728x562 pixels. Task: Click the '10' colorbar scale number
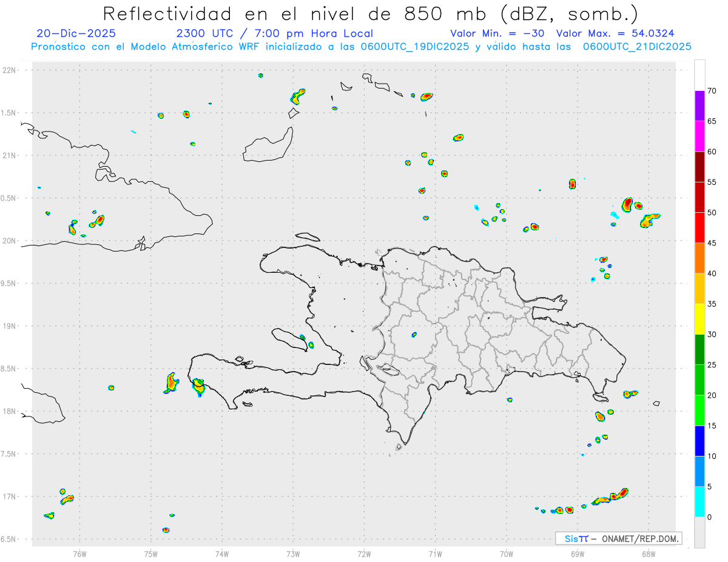coord(712,456)
